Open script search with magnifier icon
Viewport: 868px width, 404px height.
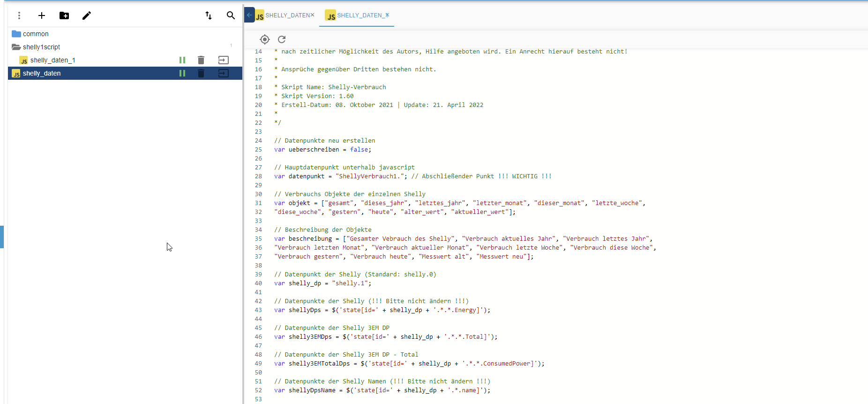pos(231,15)
